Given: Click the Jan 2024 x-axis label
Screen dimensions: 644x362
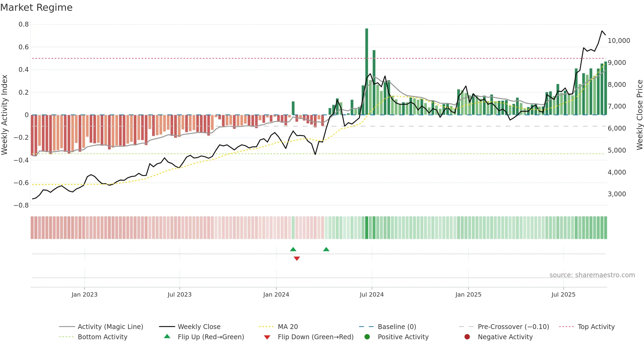Looking at the screenshot, I should [276, 295].
